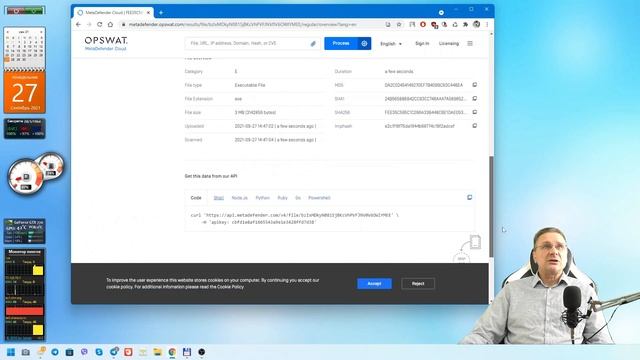This screenshot has width=640, height=360.
Task: Open the Cookie Policy link
Action: (230, 287)
